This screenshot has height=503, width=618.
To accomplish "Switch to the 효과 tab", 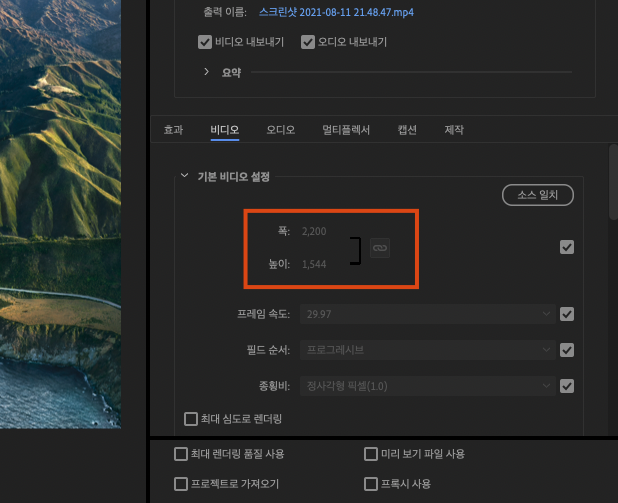I will 173,130.
